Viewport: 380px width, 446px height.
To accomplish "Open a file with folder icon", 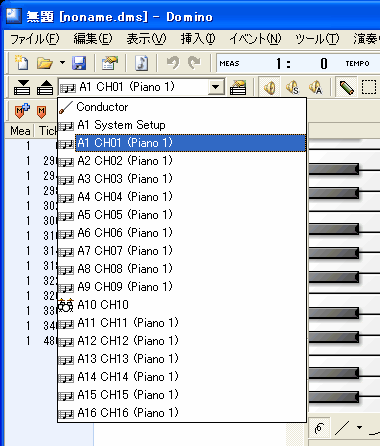I will click(x=45, y=63).
